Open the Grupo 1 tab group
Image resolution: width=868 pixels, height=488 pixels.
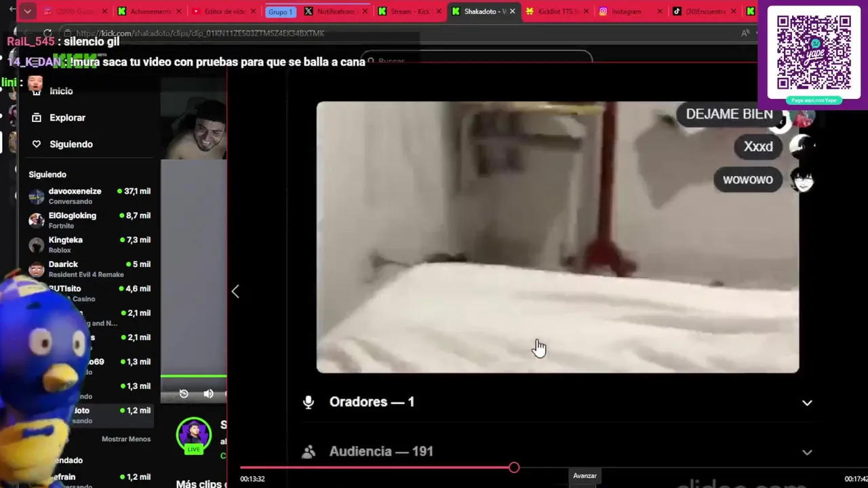(x=280, y=12)
